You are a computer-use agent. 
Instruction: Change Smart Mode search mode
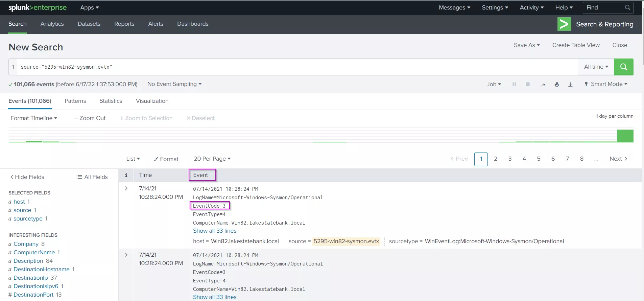606,84
